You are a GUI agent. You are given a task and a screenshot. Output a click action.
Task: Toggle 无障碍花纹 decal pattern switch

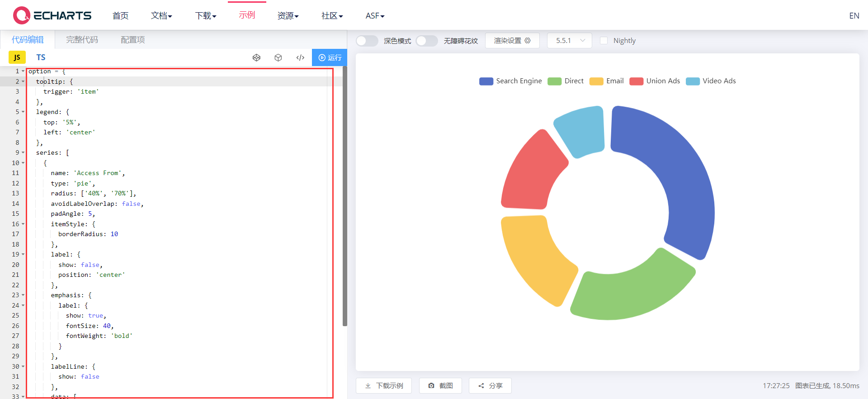[427, 41]
